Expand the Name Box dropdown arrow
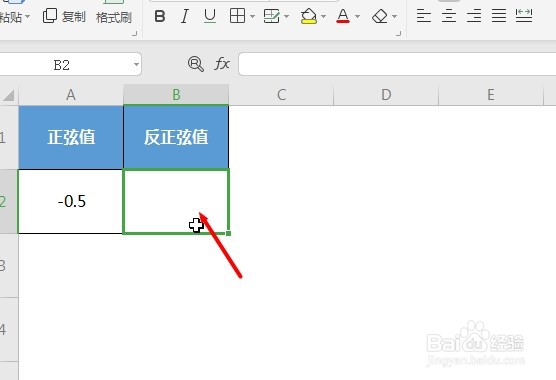Viewport: 556px width, 380px height. tap(136, 65)
